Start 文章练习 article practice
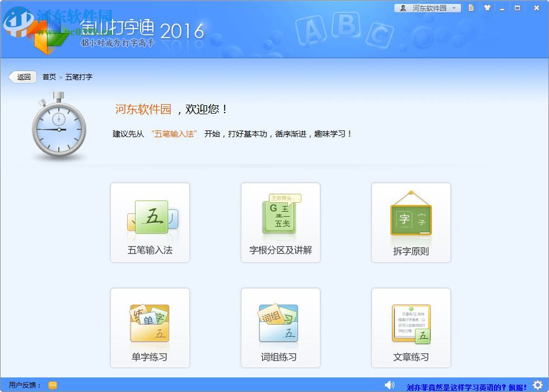Screen dimensions: 549x392 [x=410, y=328]
